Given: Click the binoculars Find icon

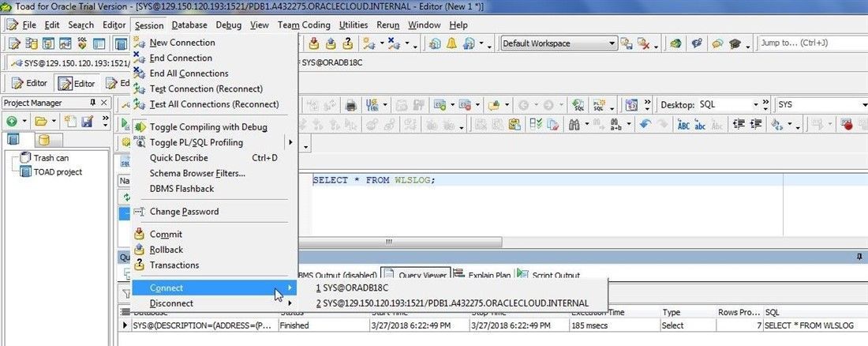Looking at the screenshot, I should coord(574,125).
